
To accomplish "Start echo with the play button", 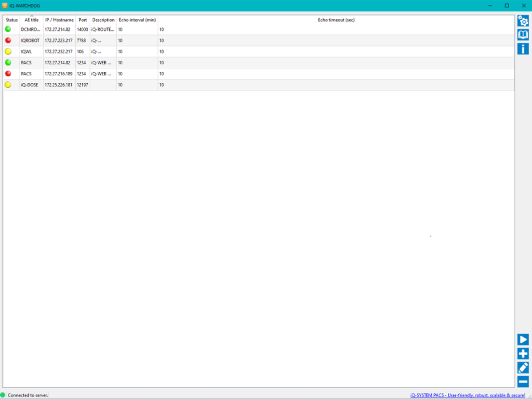I will pos(523,340).
